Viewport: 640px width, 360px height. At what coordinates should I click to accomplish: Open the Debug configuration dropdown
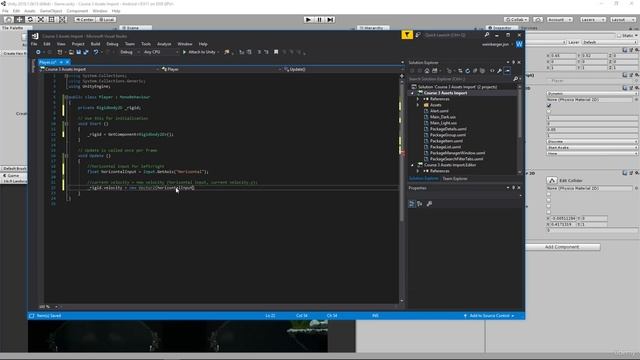(129, 52)
